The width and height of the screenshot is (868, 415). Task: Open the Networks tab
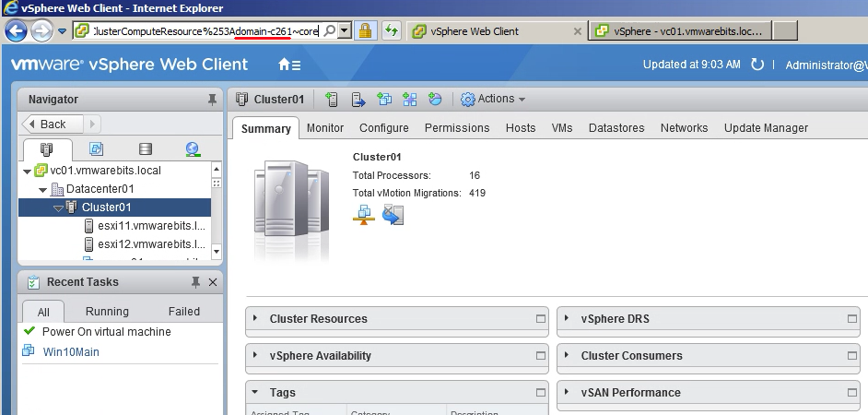pyautogui.click(x=685, y=128)
